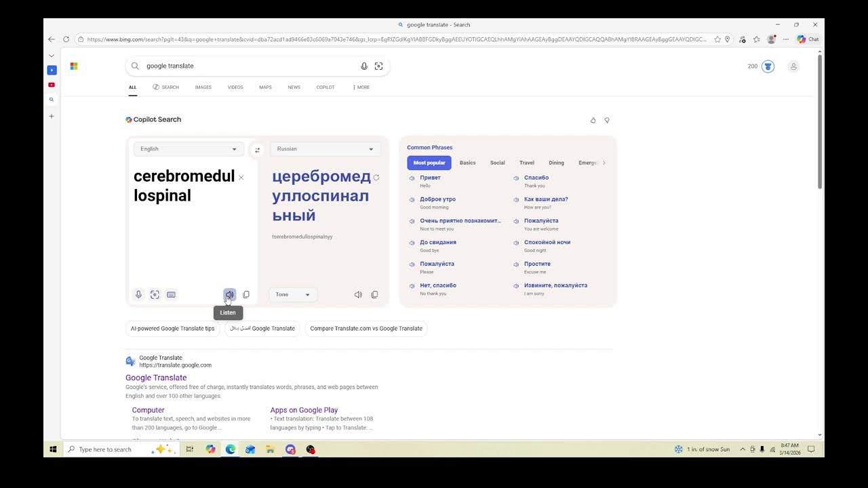The width and height of the screenshot is (868, 488).
Task: Play audio for До свидания
Action: click(412, 243)
